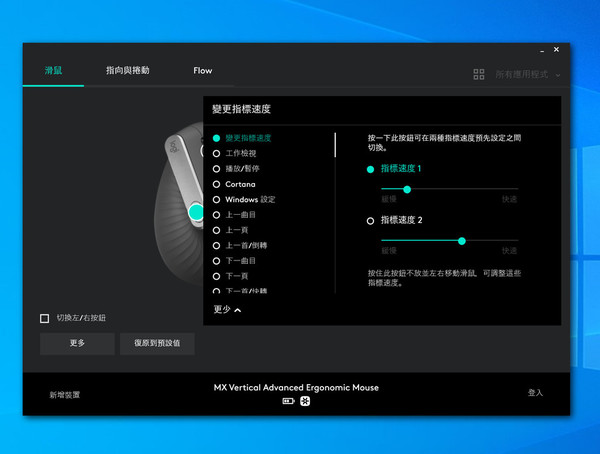Select 下一曲目 radio option
The width and height of the screenshot is (600, 454).
[216, 261]
